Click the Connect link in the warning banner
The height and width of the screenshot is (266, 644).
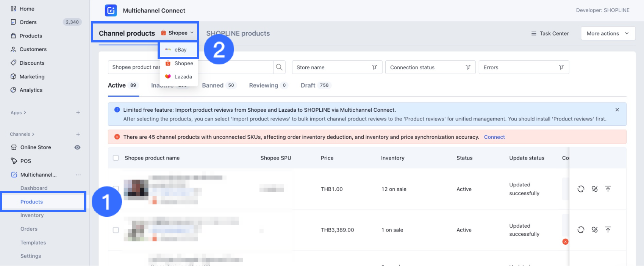click(x=494, y=137)
